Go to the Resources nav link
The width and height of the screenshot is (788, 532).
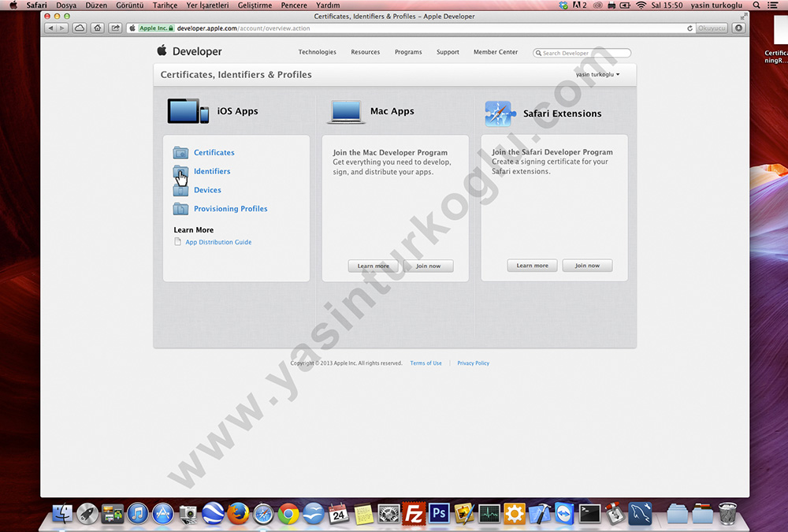pos(366,52)
